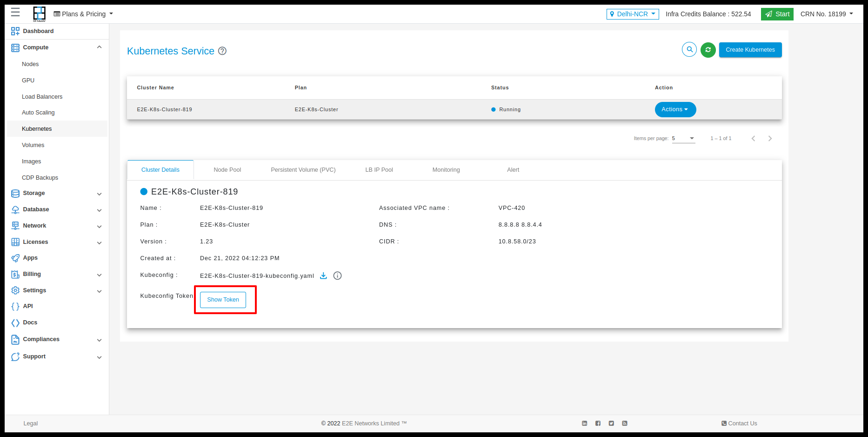Open the Facebook footer icon

click(x=598, y=424)
